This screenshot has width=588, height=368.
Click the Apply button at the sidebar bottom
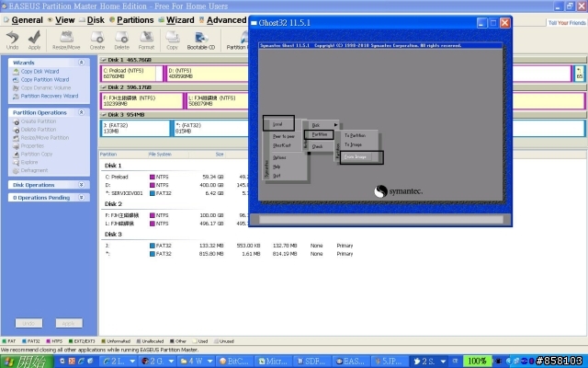coord(69,323)
